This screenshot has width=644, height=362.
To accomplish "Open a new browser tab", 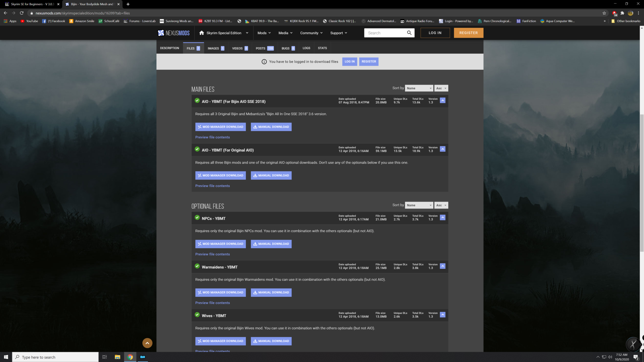I will (x=128, y=4).
